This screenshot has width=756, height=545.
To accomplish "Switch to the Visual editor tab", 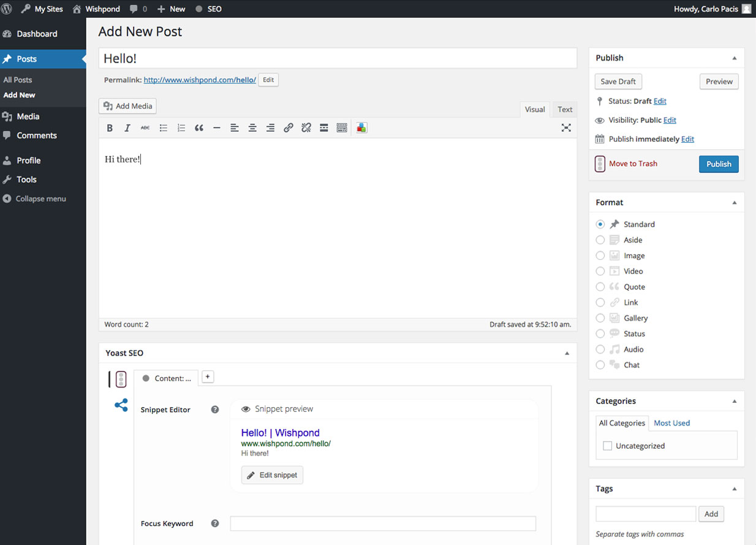I will click(535, 109).
